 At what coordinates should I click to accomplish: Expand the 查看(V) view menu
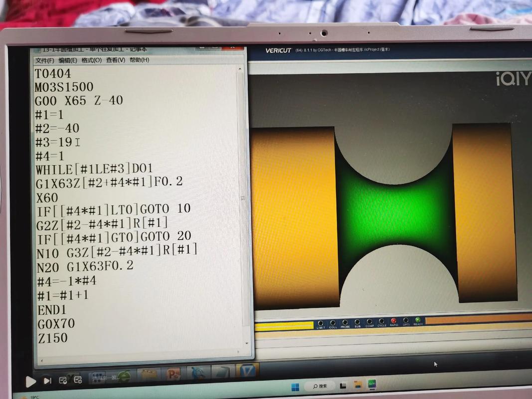tap(115, 60)
